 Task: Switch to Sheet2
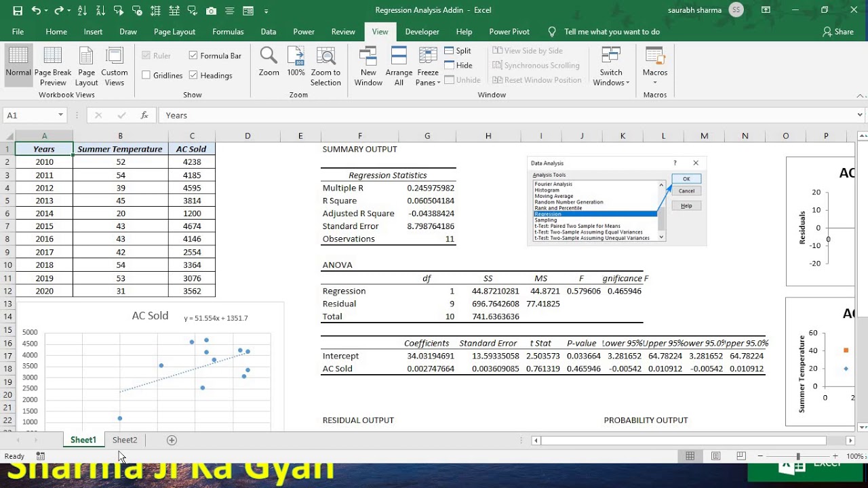125,440
